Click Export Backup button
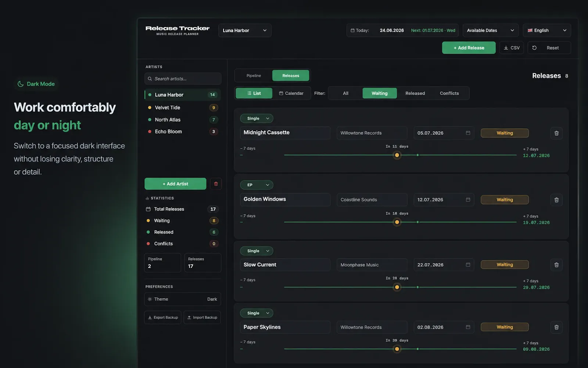 [x=163, y=318]
